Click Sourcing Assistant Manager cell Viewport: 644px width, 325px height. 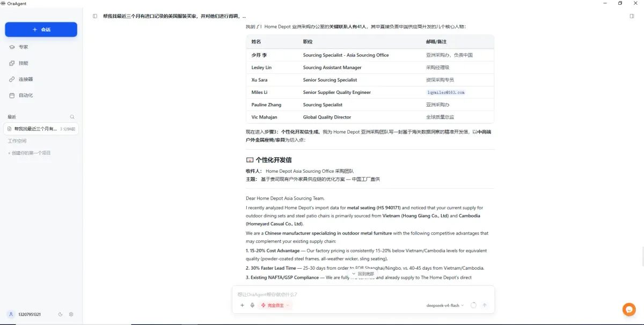(x=332, y=68)
